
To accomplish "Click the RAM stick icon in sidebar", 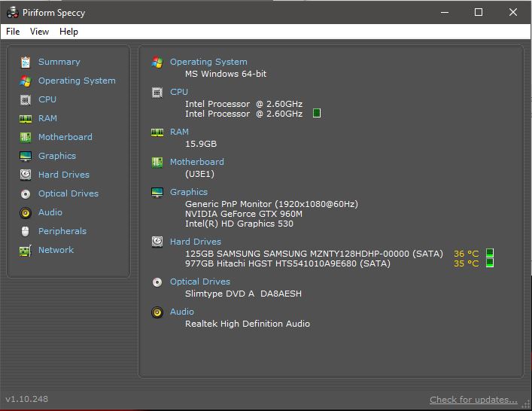I will point(26,119).
